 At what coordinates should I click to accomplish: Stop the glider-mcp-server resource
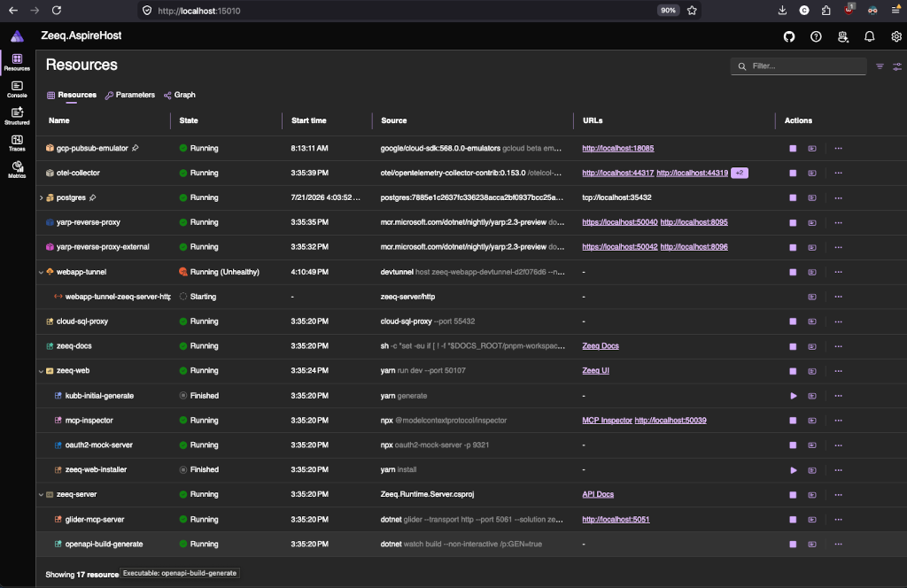[x=793, y=520]
